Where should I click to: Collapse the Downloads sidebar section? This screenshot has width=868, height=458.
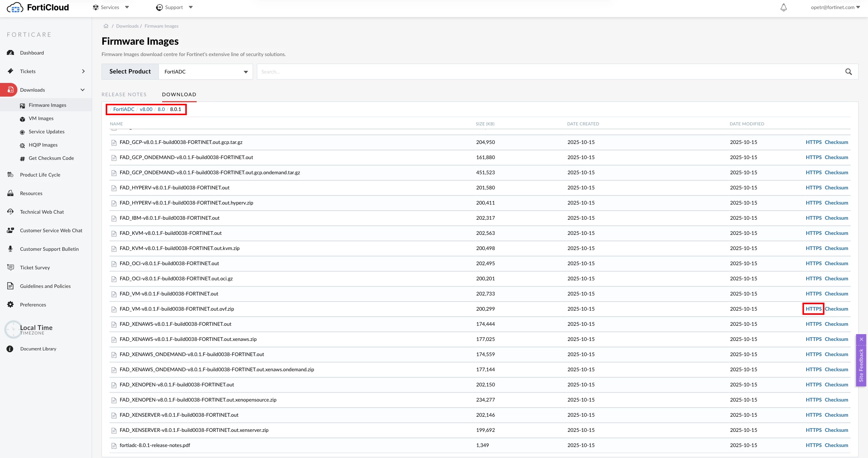83,90
